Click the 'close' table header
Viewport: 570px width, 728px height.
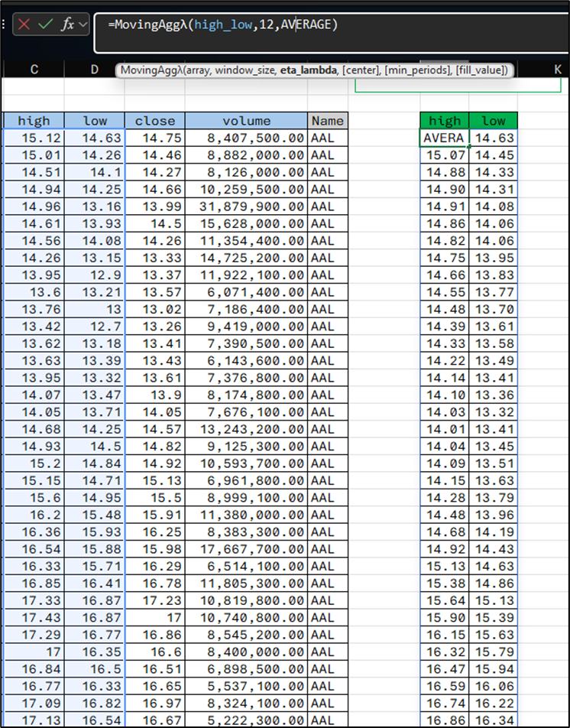[x=155, y=121]
